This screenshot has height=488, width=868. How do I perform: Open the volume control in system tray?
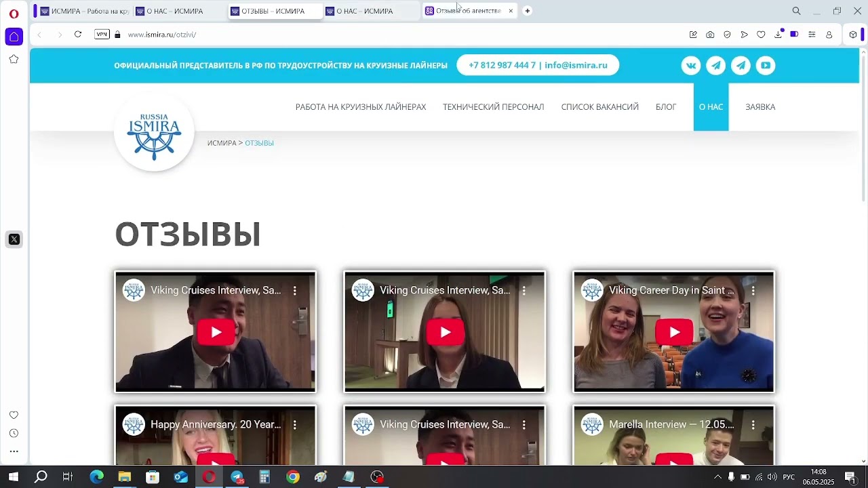pyautogui.click(x=772, y=477)
